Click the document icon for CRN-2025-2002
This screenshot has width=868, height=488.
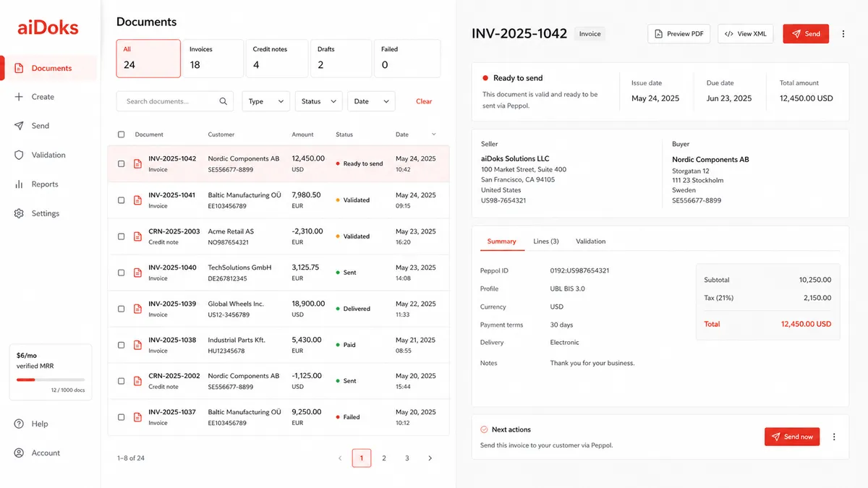tap(137, 381)
